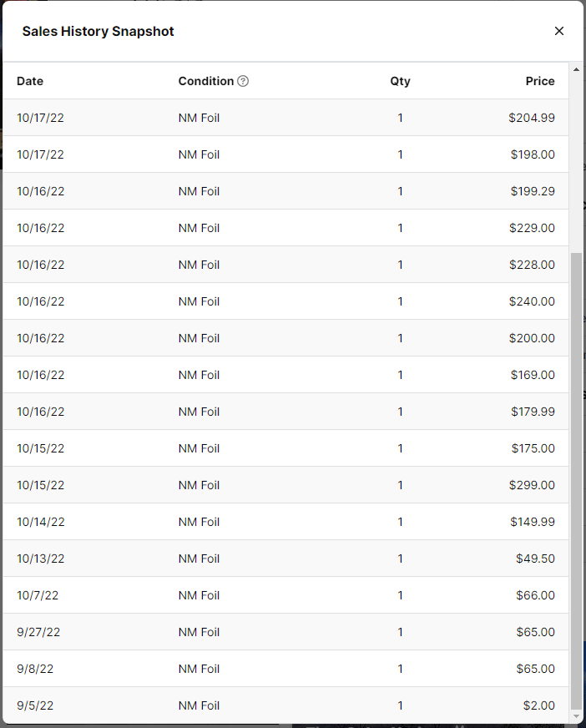
Task: Click the 9/27/22 sale row
Action: click(x=284, y=632)
